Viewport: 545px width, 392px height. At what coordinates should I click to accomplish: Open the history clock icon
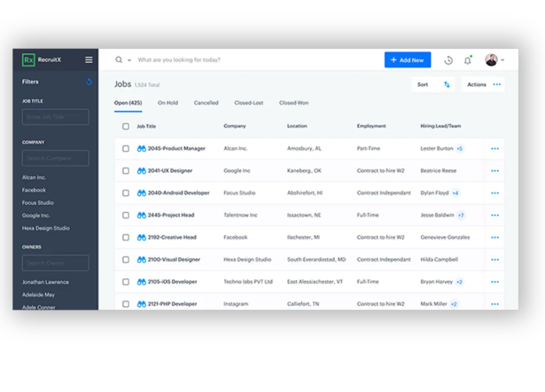449,60
